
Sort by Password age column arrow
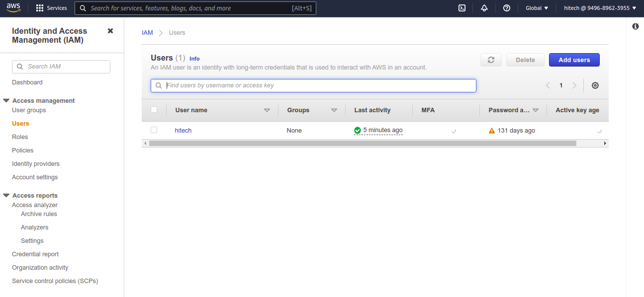coord(536,110)
